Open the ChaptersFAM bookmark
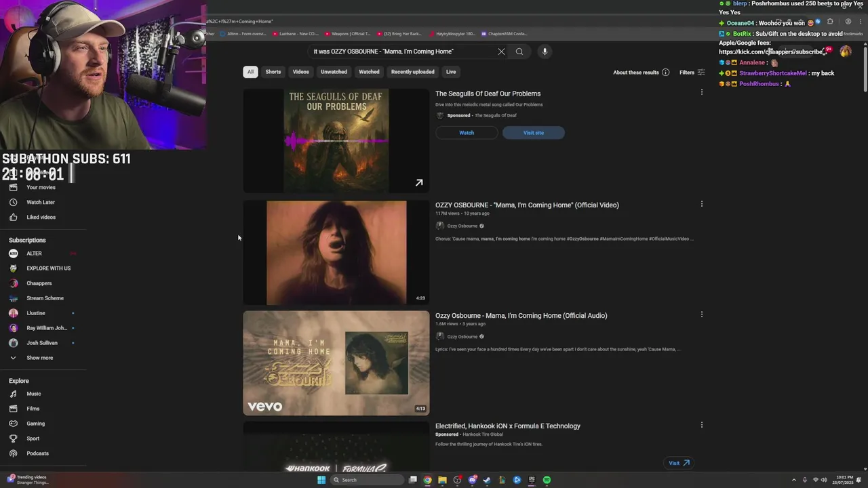 504,34
